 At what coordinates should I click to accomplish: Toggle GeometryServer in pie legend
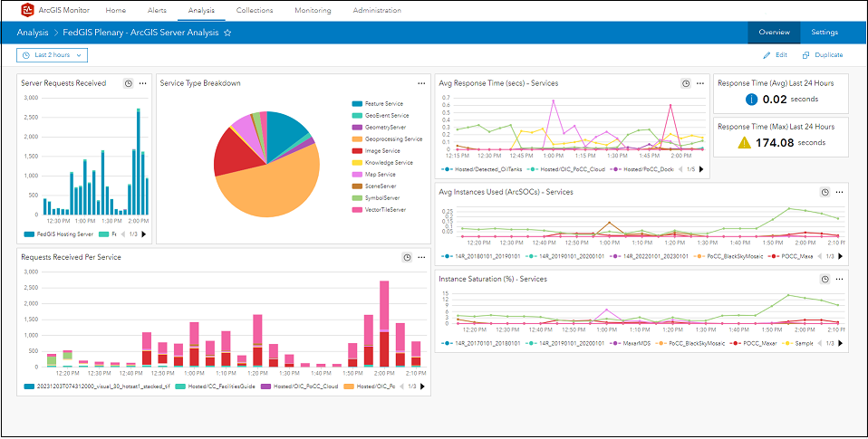[x=379, y=127]
